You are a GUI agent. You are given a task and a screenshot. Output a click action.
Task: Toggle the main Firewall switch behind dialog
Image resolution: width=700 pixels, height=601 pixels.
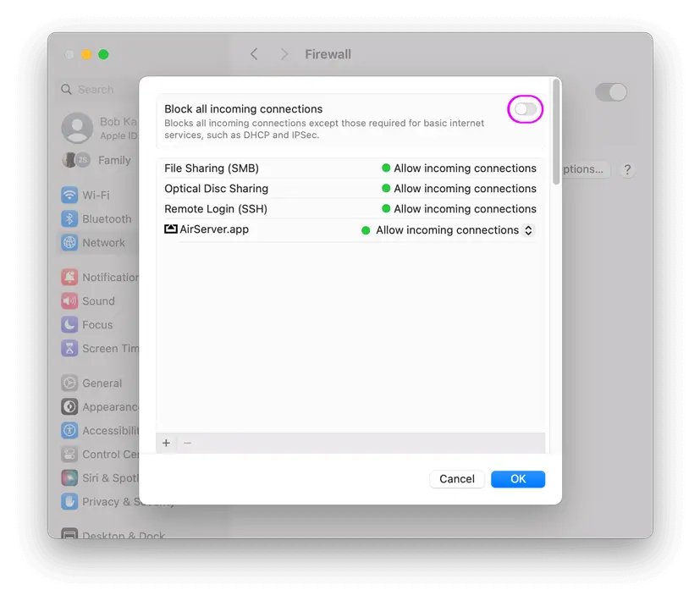click(611, 92)
